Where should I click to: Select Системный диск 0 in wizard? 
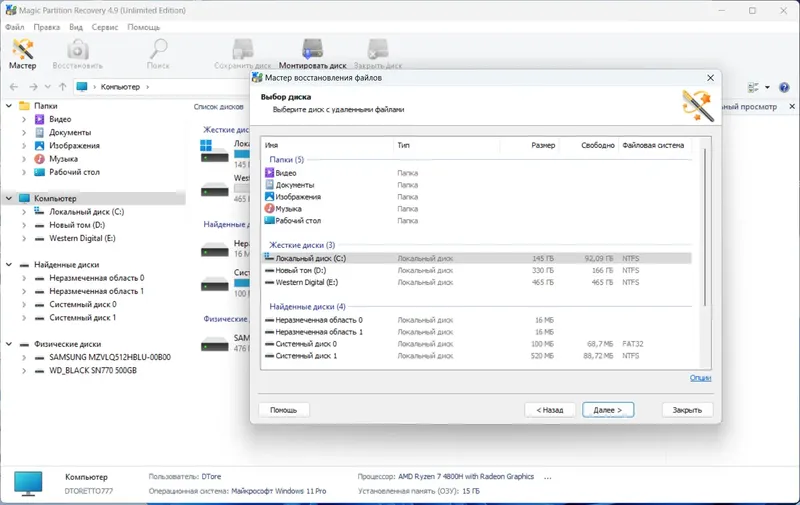[x=478, y=344]
